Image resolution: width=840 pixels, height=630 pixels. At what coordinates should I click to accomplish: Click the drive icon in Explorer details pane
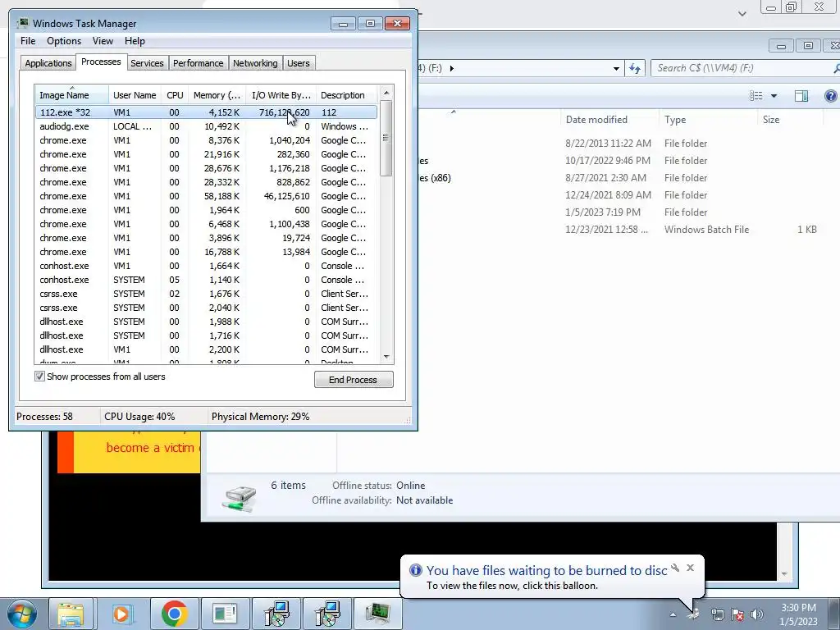(x=239, y=498)
